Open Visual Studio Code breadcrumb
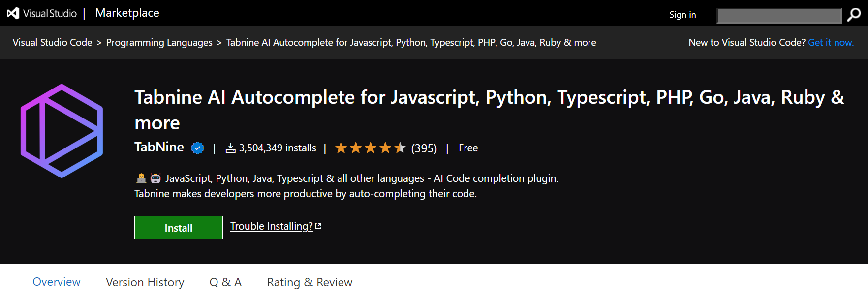Image resolution: width=868 pixels, height=295 pixels. 52,42
